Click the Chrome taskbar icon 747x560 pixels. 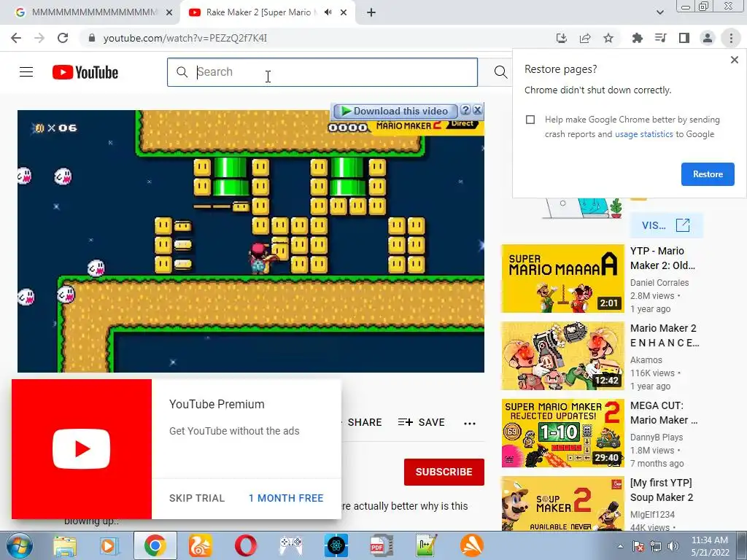click(155, 545)
